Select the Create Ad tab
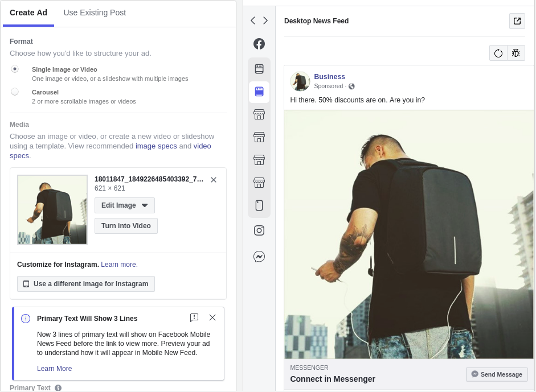The width and height of the screenshot is (536, 392). click(x=28, y=13)
